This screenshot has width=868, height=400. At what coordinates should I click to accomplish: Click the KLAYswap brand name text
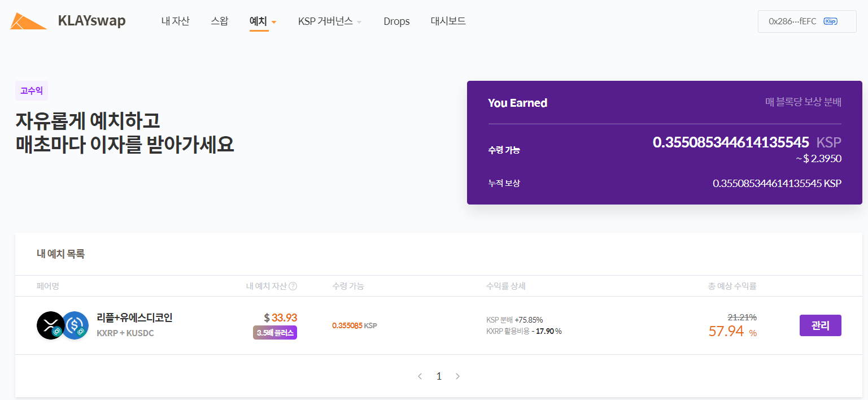point(91,21)
